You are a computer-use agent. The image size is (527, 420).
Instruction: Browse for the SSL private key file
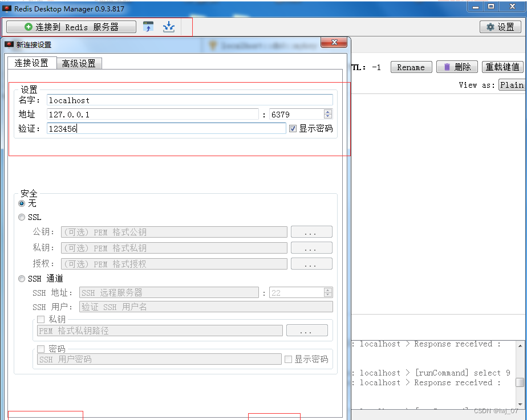coord(311,248)
